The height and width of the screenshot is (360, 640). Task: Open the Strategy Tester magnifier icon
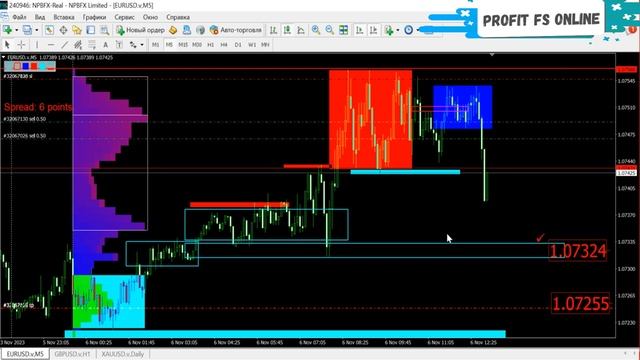coord(104,30)
